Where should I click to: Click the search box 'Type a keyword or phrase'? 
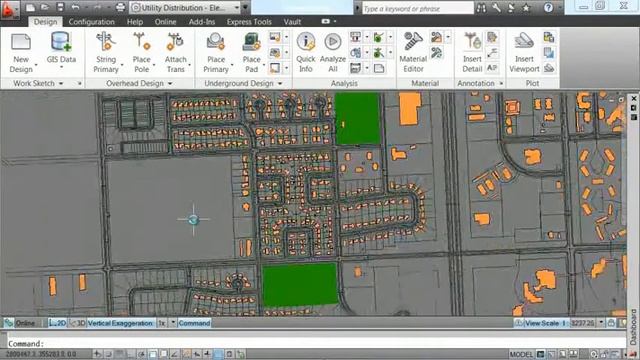tap(417, 8)
